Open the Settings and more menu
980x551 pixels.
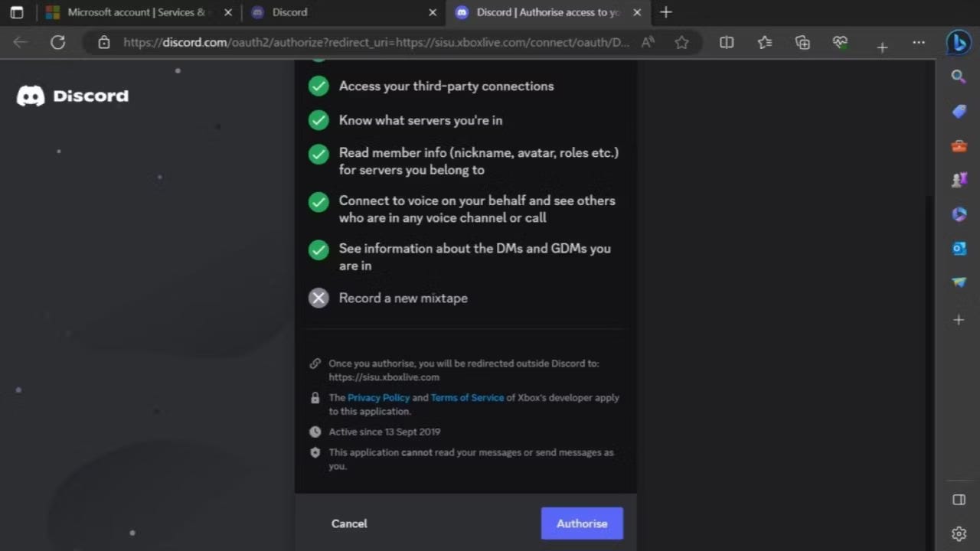918,42
